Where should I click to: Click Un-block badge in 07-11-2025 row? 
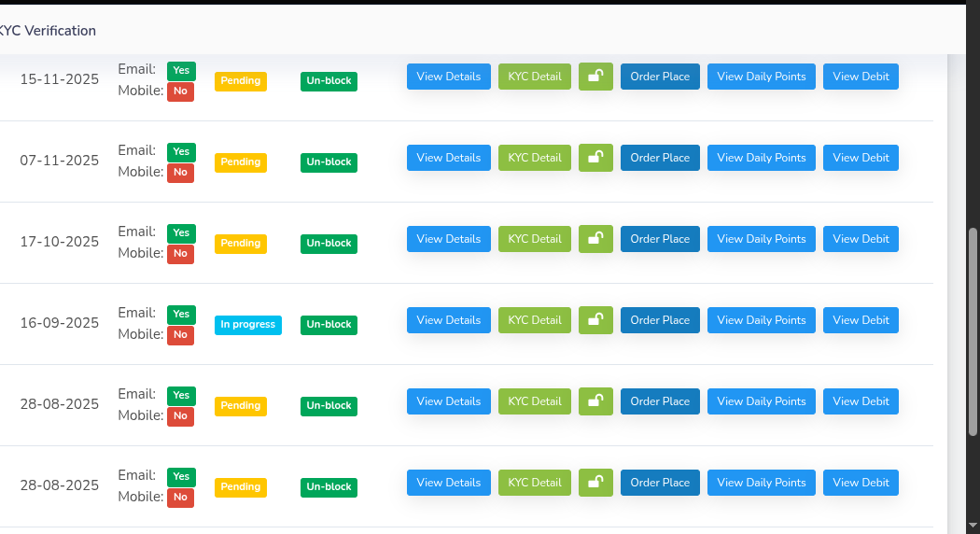tap(329, 162)
